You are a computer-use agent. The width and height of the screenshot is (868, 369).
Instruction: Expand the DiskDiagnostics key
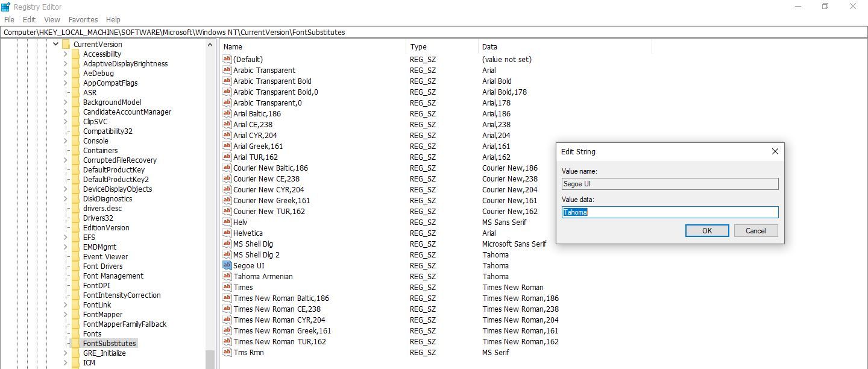coord(66,198)
